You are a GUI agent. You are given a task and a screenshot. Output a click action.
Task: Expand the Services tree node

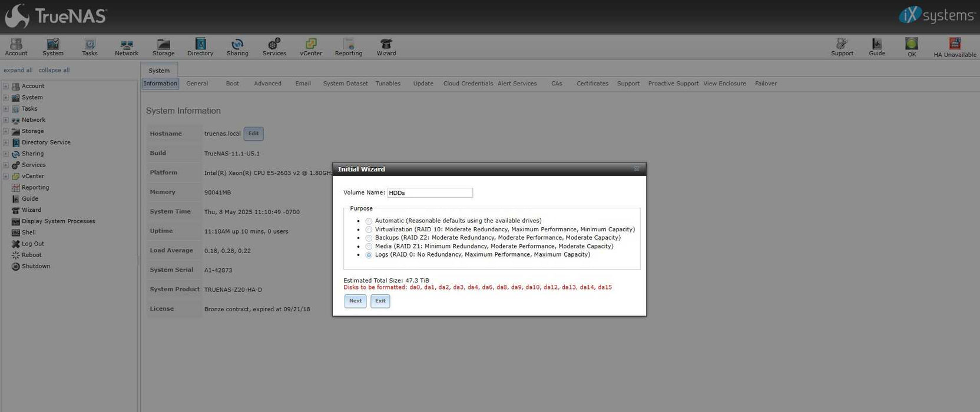(6, 165)
